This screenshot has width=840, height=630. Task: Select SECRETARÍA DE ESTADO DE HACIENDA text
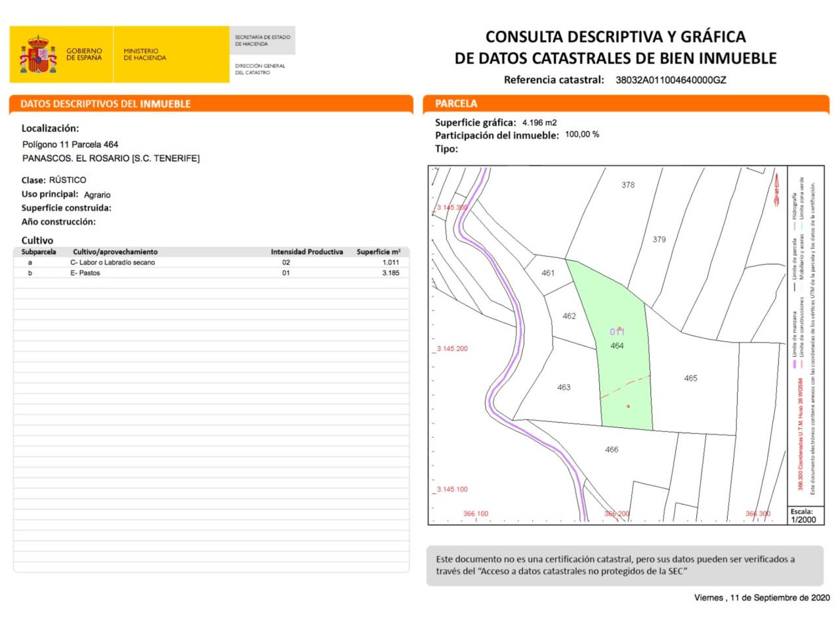pyautogui.click(x=262, y=41)
